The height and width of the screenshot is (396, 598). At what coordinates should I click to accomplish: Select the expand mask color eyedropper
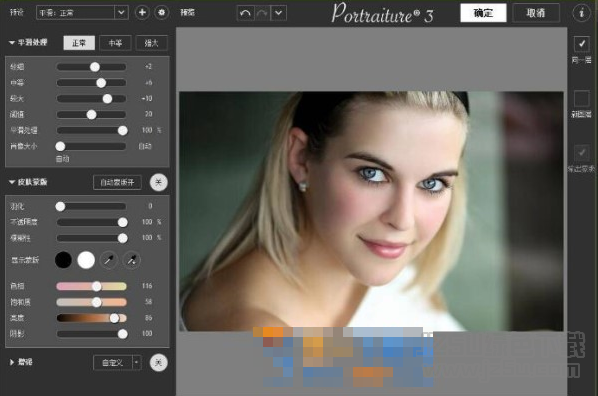pyautogui.click(x=132, y=260)
